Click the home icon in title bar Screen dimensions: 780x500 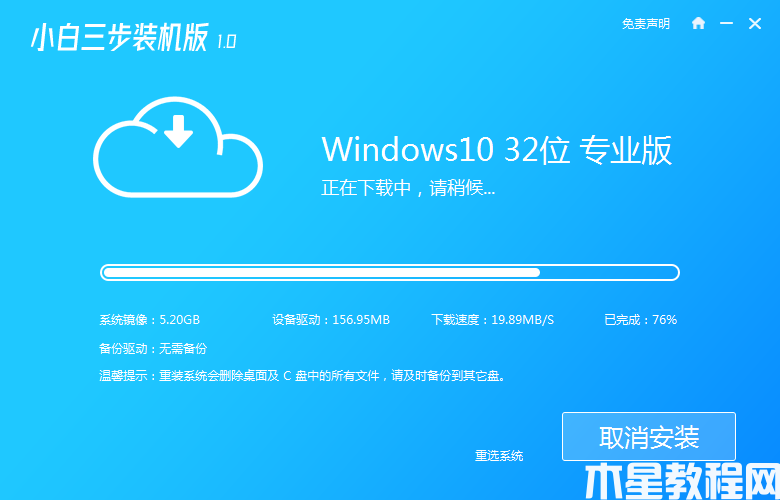(698, 23)
